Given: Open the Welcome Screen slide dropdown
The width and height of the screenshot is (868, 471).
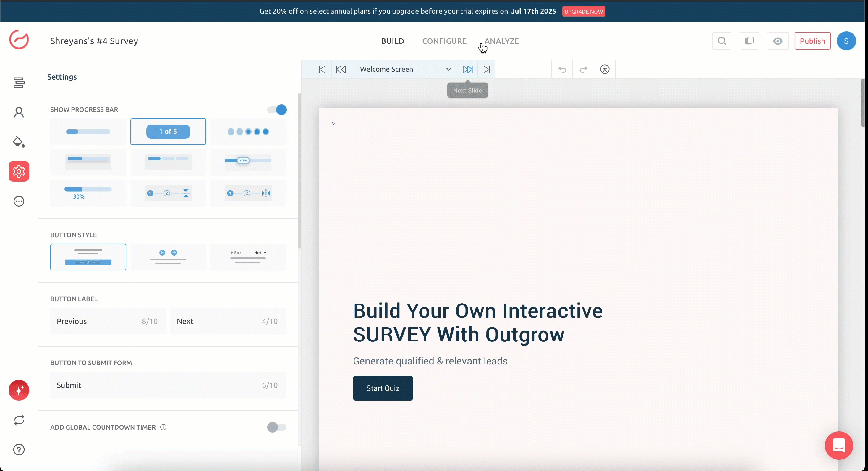Looking at the screenshot, I should (404, 69).
